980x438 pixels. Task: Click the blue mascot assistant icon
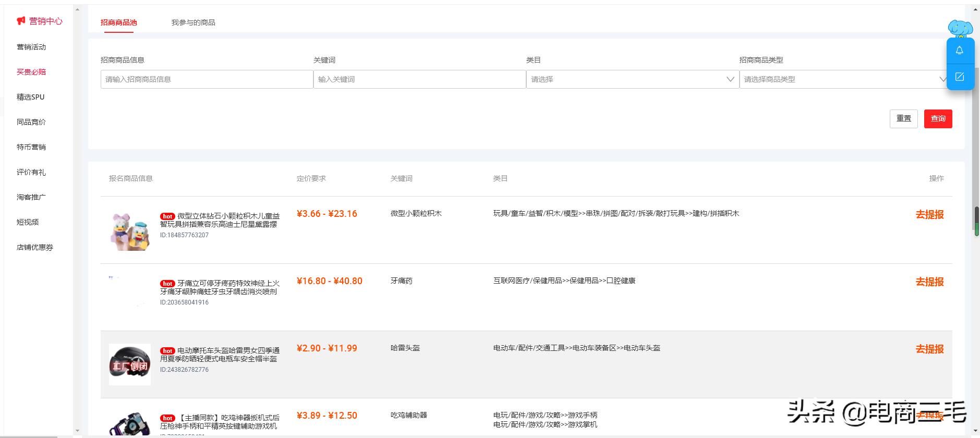pyautogui.click(x=960, y=29)
